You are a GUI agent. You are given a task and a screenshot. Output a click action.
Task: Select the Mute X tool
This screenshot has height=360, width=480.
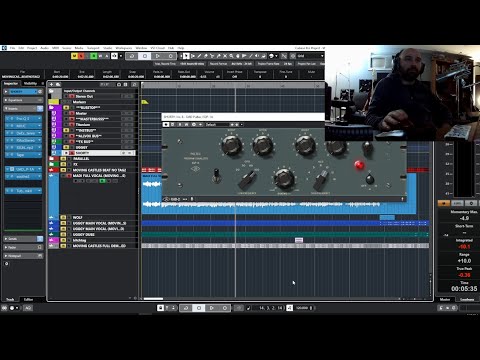tap(225, 56)
